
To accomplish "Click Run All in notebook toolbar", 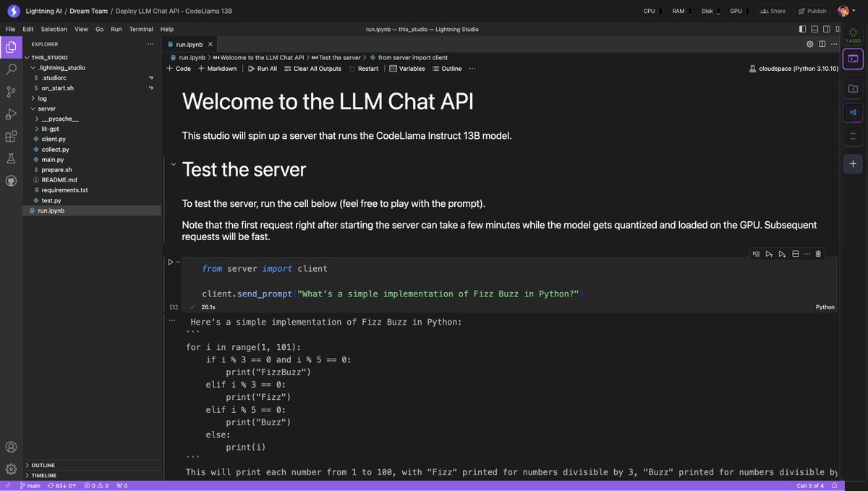I will pos(262,69).
